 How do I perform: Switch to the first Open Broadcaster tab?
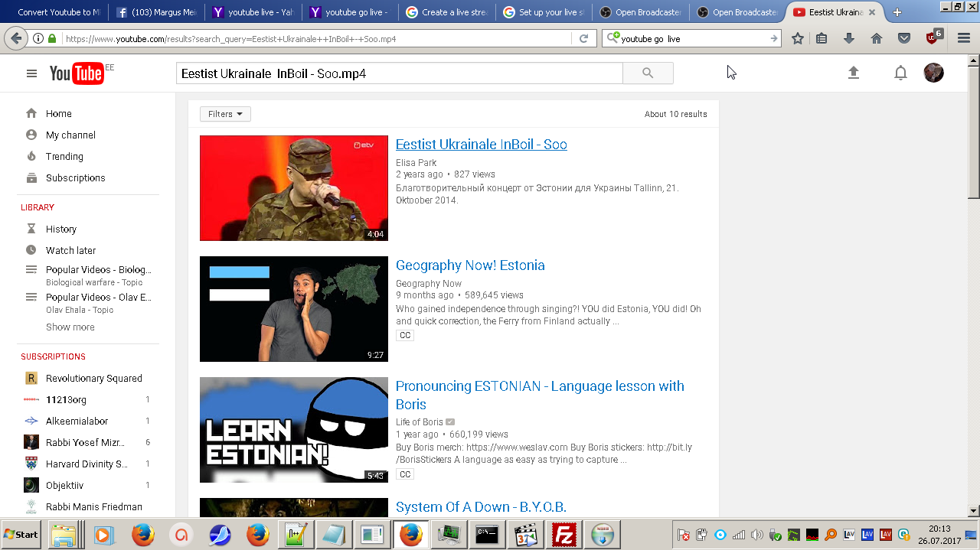[x=641, y=12]
